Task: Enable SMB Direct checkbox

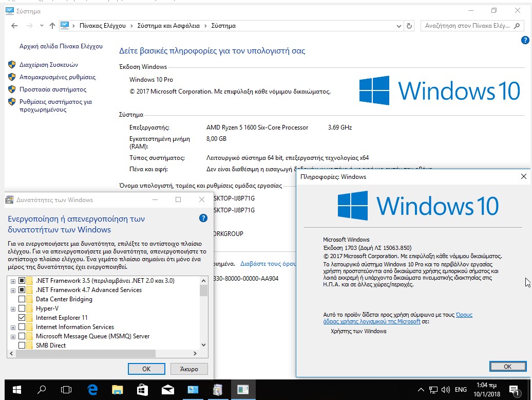Action: tap(22, 346)
